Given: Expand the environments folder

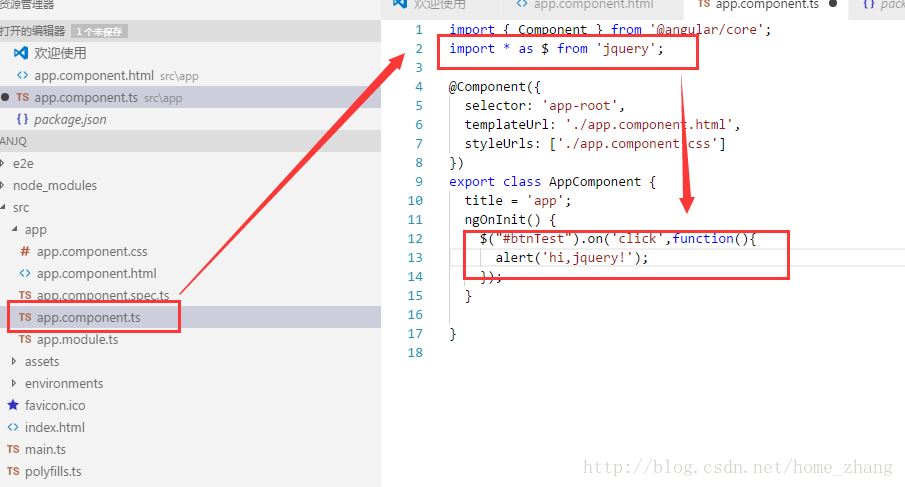Looking at the screenshot, I should coord(63,383).
